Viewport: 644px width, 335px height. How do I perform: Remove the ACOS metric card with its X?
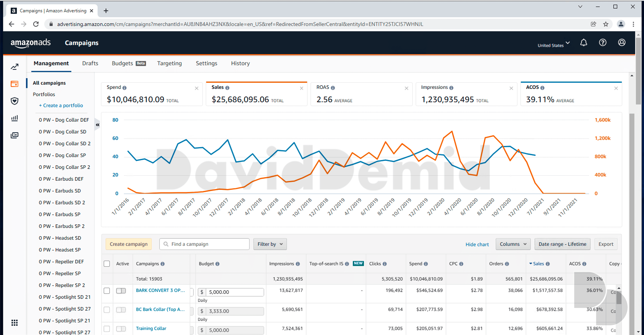pyautogui.click(x=616, y=88)
